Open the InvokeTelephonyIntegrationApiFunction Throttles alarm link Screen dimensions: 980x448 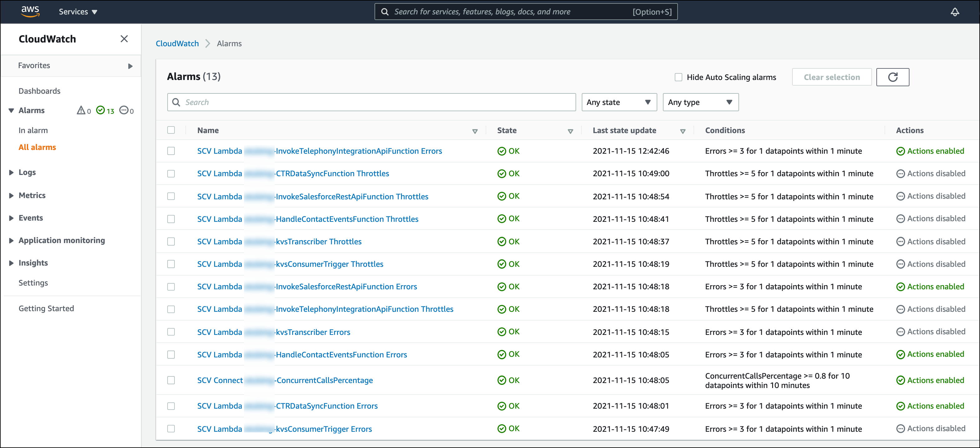(325, 309)
